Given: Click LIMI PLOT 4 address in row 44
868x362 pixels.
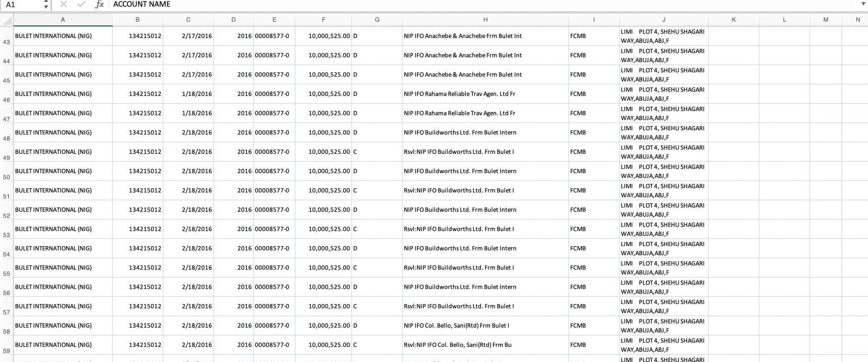Looking at the screenshot, I should click(x=662, y=55).
